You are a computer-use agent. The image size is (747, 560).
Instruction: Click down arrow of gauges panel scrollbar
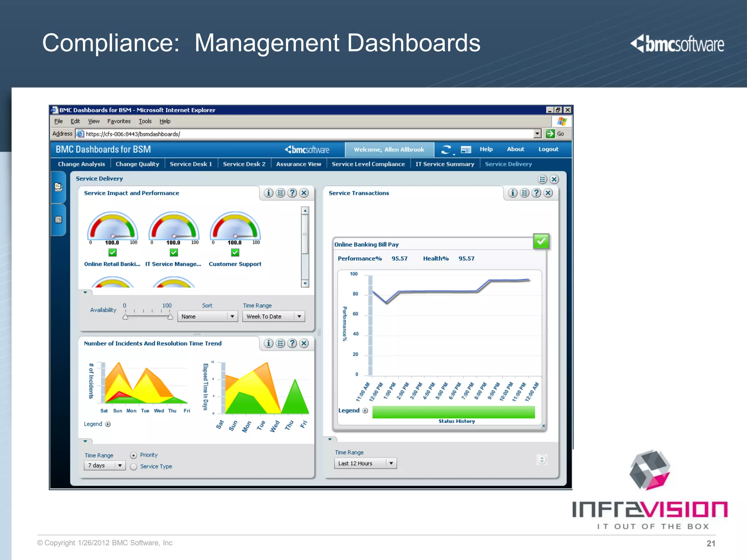[x=305, y=283]
